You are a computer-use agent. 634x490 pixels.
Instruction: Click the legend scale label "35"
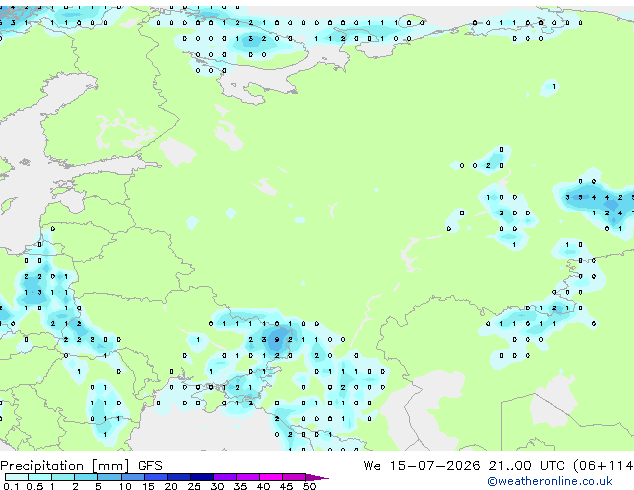(x=240, y=486)
